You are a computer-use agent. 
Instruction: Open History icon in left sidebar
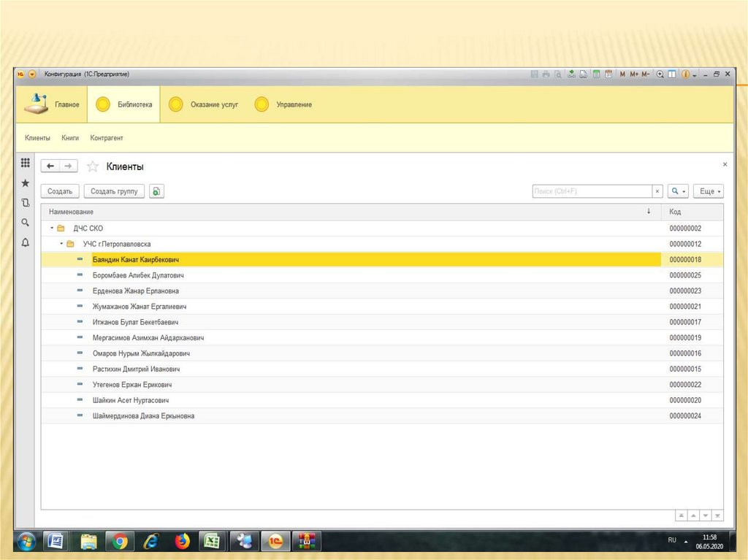(x=25, y=203)
